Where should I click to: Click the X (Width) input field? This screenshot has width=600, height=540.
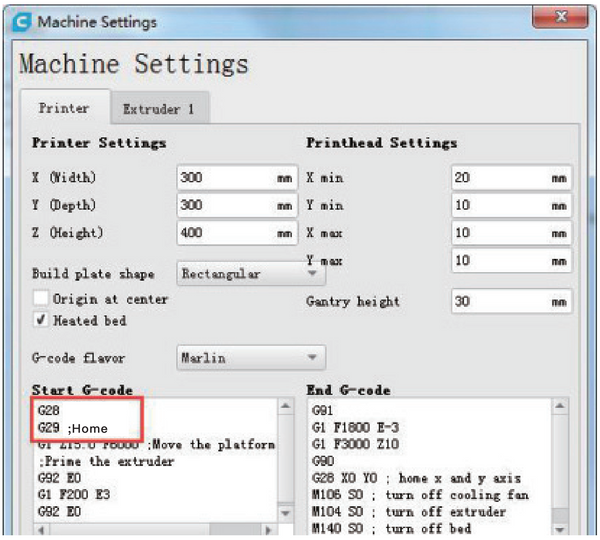tap(235, 177)
